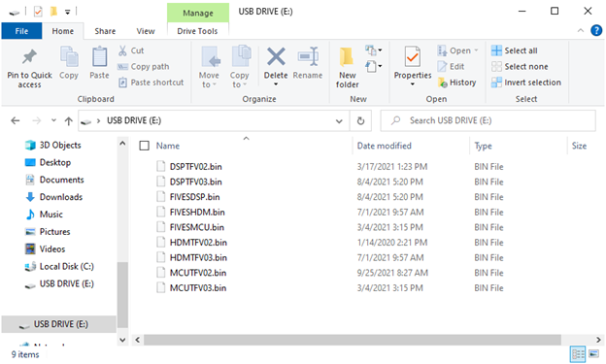Switch to the Home ribbon tab
The image size is (606, 364).
coord(62,31)
